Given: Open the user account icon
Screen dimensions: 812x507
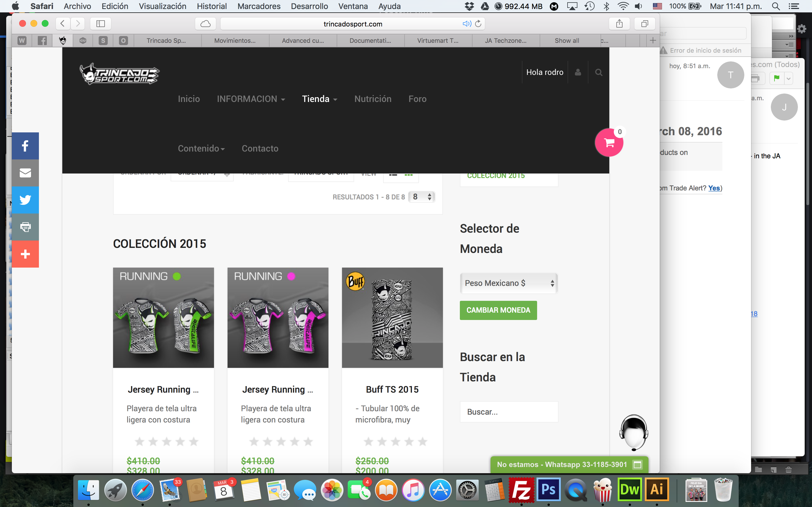Looking at the screenshot, I should pos(578,72).
